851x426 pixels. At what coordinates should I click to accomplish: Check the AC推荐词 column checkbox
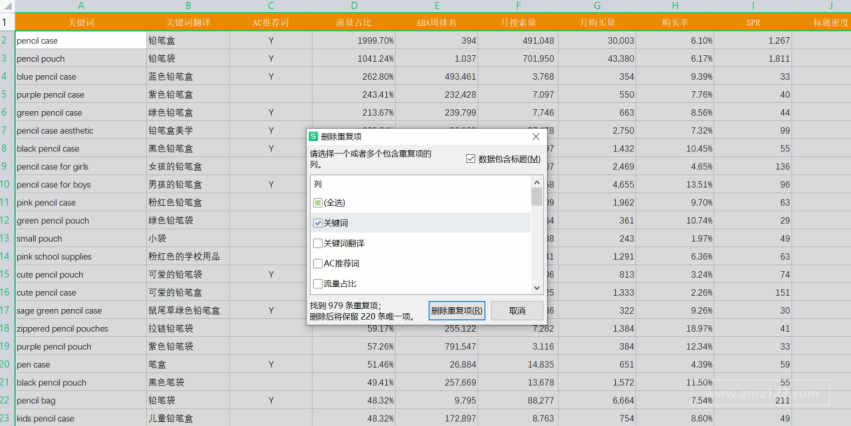click(x=318, y=263)
